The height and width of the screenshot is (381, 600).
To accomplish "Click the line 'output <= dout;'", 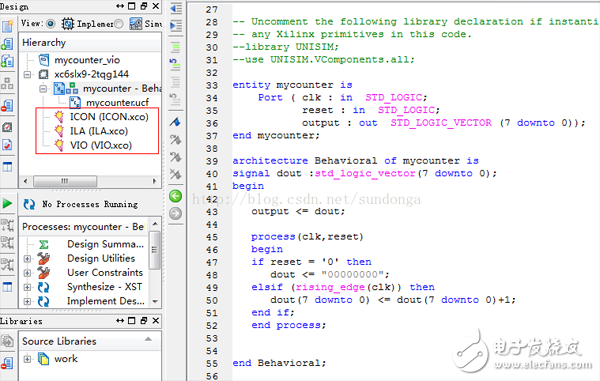I will click(x=298, y=211).
